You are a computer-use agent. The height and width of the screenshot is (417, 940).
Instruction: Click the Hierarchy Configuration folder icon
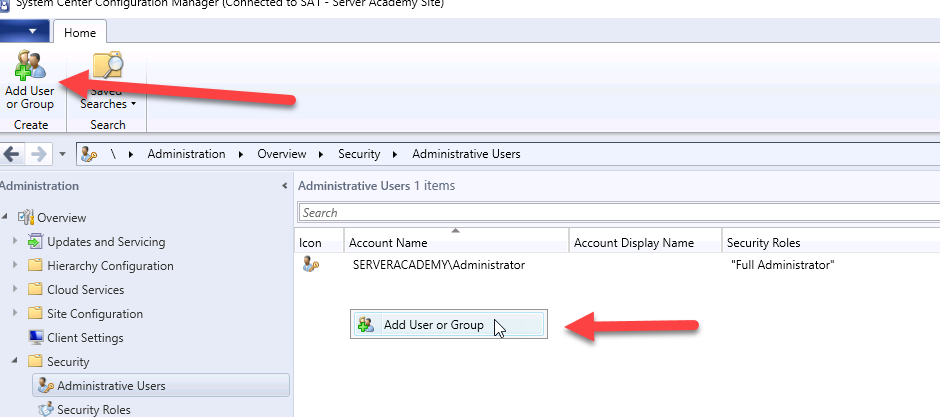pos(35,265)
